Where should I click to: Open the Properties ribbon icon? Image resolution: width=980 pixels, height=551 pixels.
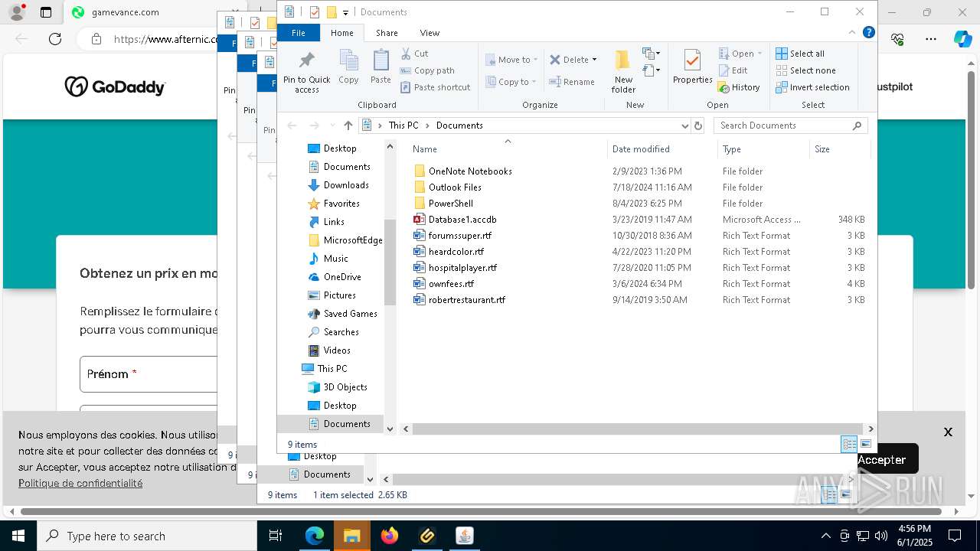tap(692, 67)
